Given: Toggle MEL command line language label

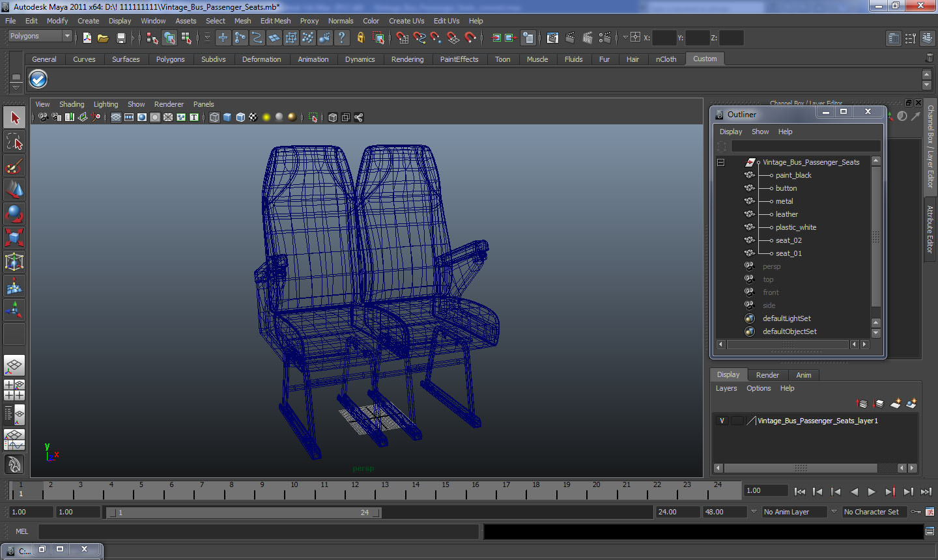Looking at the screenshot, I should click(x=22, y=531).
